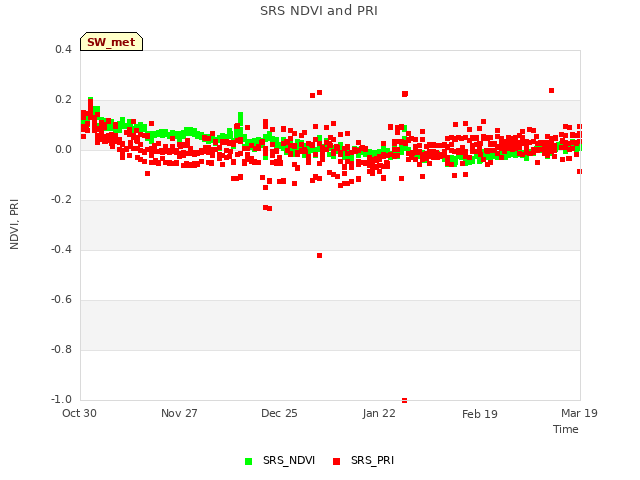Select the high PRI point near Mar 19
The width and height of the screenshot is (640, 480).
[551, 91]
